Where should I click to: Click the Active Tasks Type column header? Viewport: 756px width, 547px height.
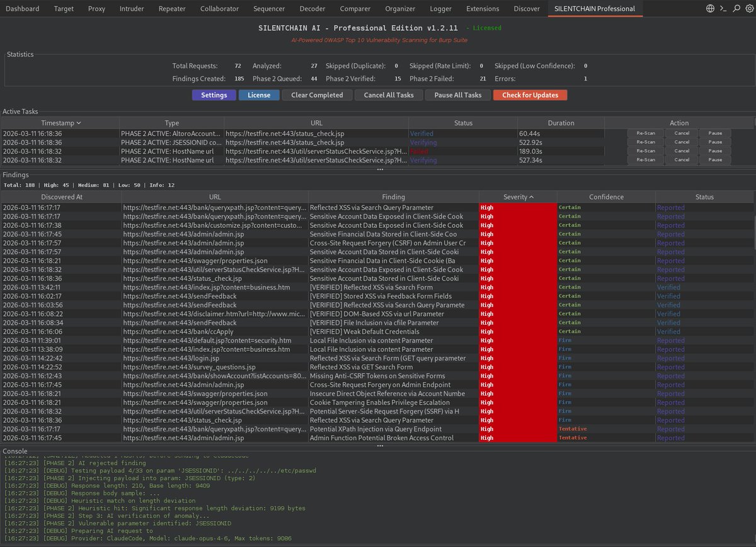coord(172,123)
